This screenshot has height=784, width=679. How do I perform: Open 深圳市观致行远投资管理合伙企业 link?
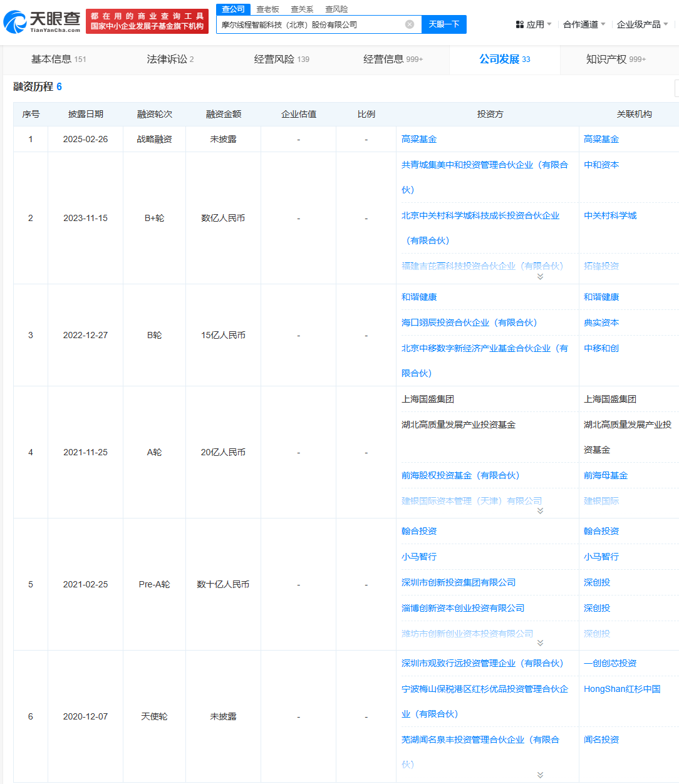pos(482,663)
